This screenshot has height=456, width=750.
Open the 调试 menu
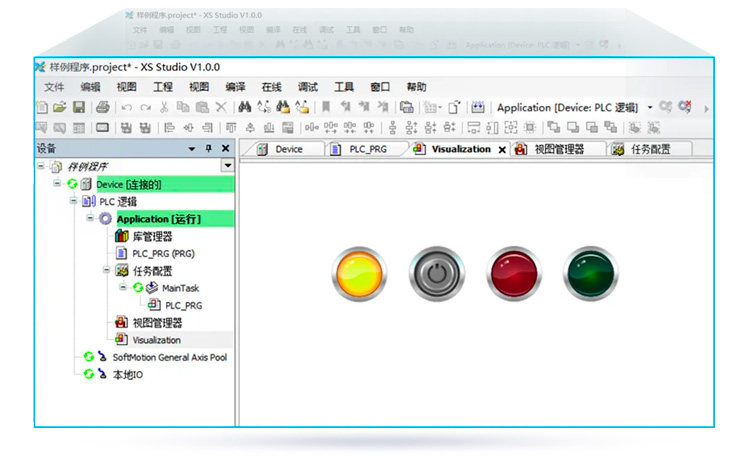308,87
